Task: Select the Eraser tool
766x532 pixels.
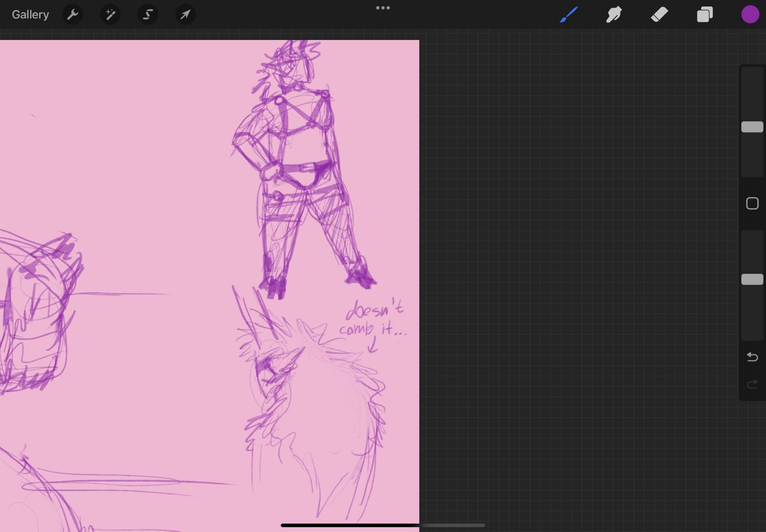Action: [659, 15]
